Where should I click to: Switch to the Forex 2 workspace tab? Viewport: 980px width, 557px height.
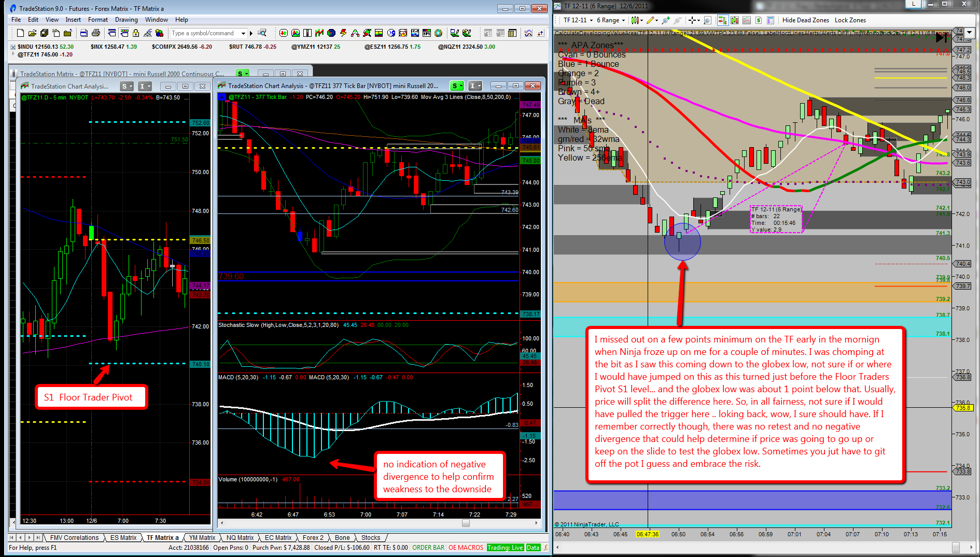coord(313,538)
